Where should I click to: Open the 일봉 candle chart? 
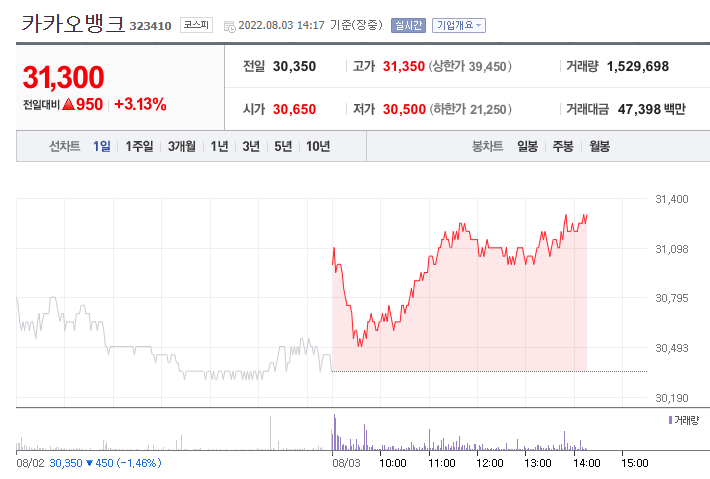(x=528, y=146)
